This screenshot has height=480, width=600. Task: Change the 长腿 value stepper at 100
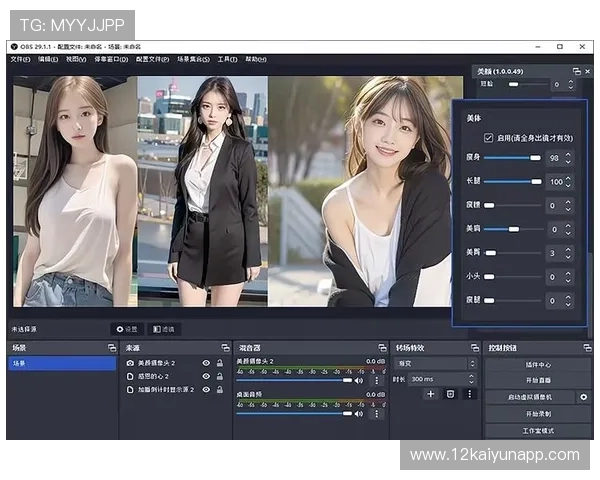pyautogui.click(x=569, y=181)
